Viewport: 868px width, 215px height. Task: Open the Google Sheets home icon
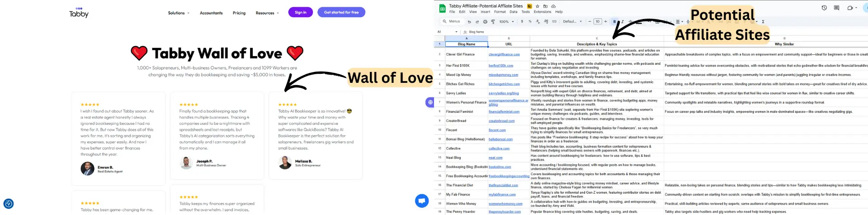443,9
